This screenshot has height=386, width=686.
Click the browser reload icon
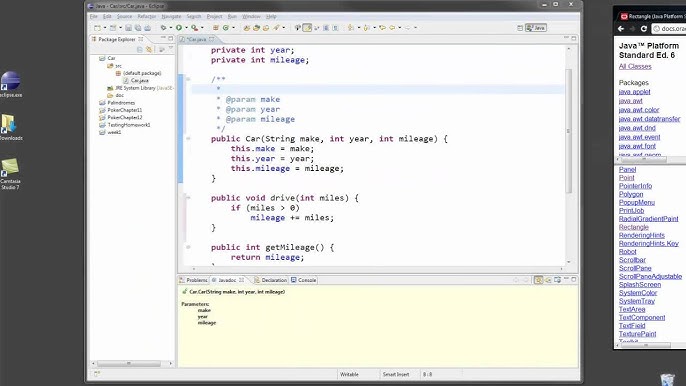(644, 28)
